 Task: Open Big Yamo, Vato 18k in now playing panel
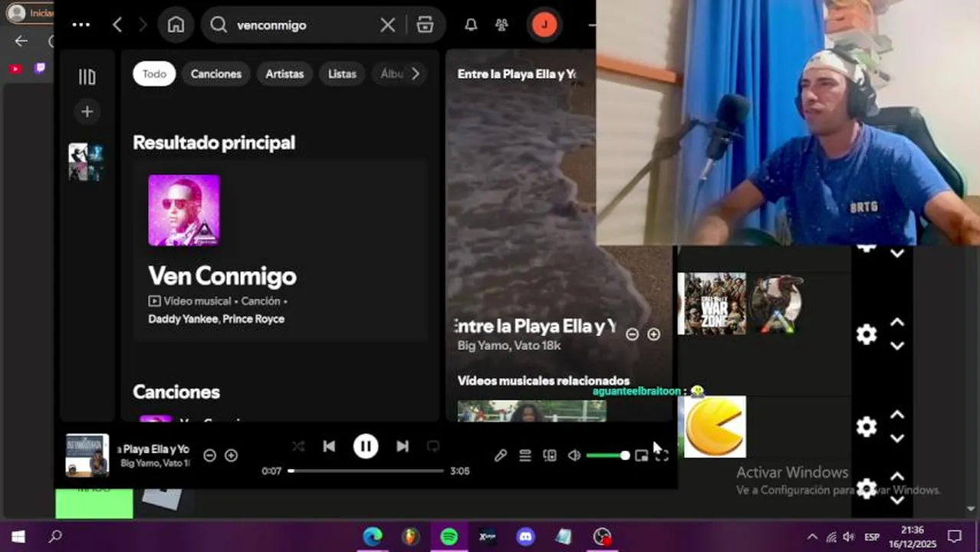point(509,346)
